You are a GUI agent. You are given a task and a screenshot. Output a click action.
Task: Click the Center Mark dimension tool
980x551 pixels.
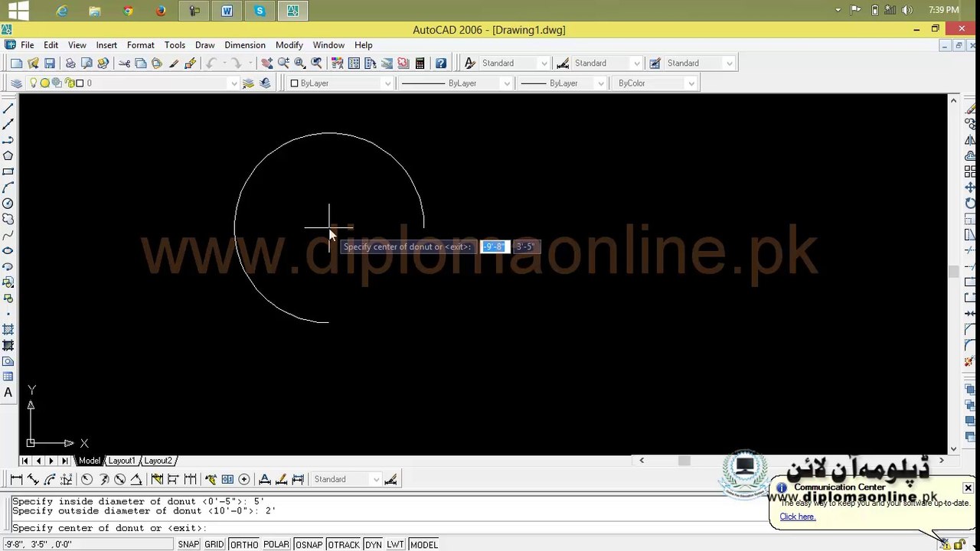tap(244, 480)
